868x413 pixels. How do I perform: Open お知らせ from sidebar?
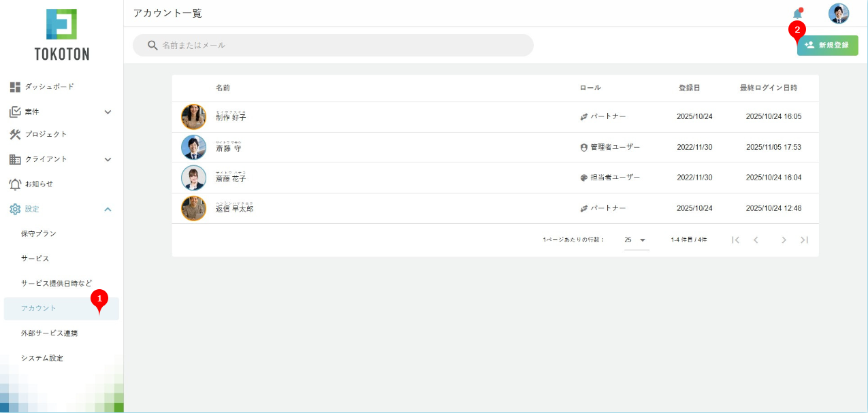pos(39,184)
